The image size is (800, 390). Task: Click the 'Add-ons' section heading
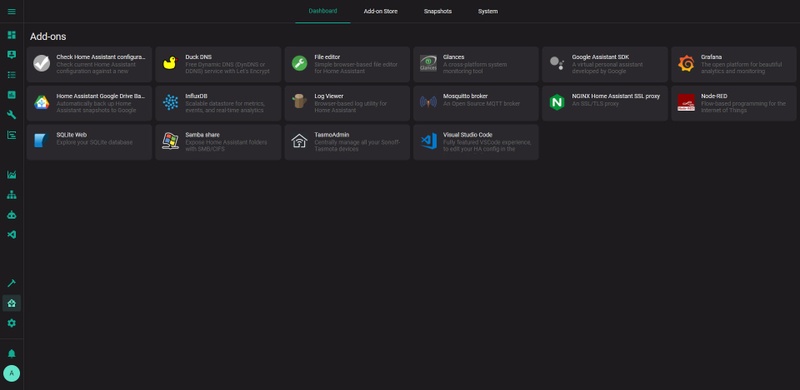coord(48,37)
